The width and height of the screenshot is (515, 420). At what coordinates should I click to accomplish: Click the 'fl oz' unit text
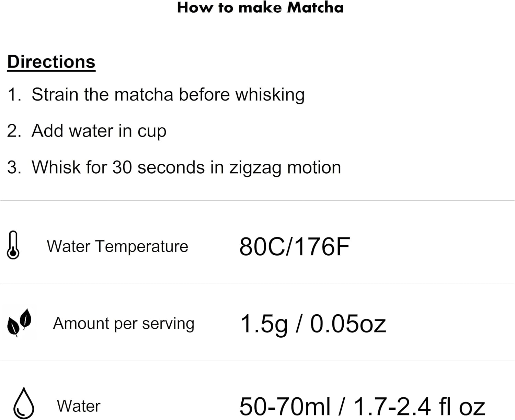click(462, 406)
